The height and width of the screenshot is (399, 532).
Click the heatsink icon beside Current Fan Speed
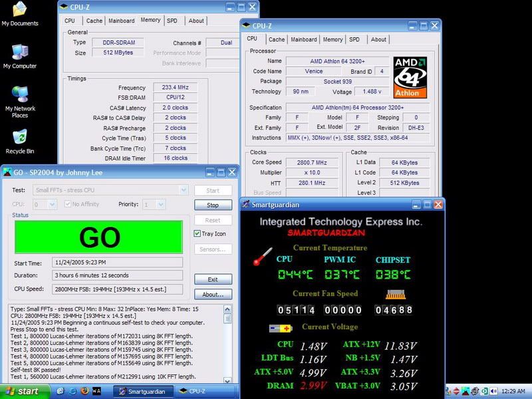[396, 294]
